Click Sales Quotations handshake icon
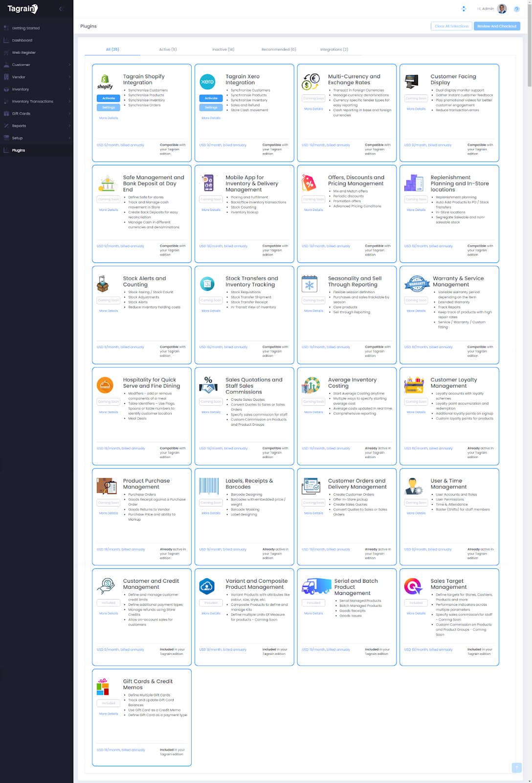532x783 pixels. [x=208, y=385]
